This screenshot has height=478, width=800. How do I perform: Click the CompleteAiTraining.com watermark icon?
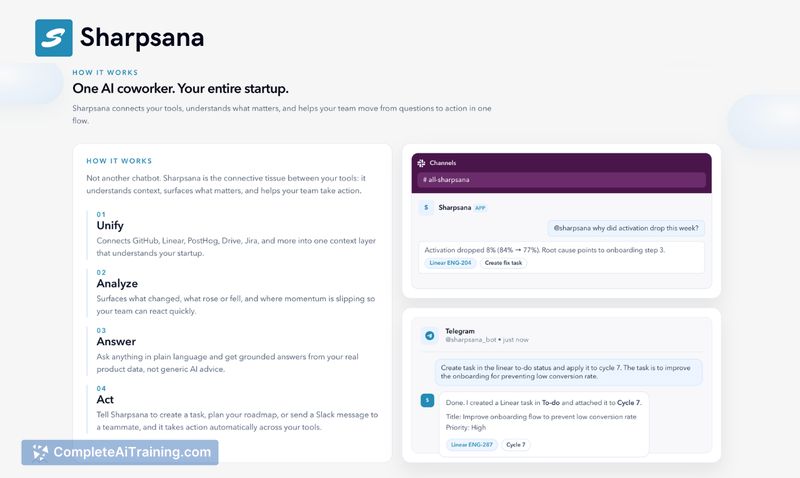40,452
